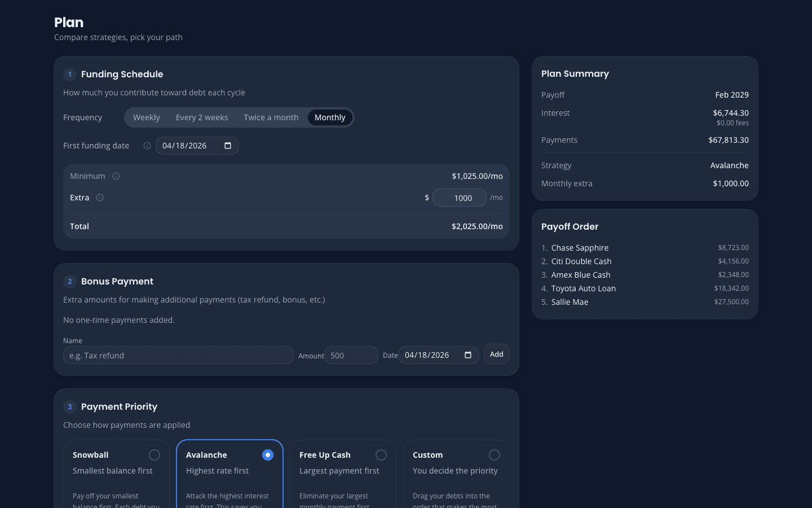Choose the Free Up Cash strategy radio

(381, 454)
